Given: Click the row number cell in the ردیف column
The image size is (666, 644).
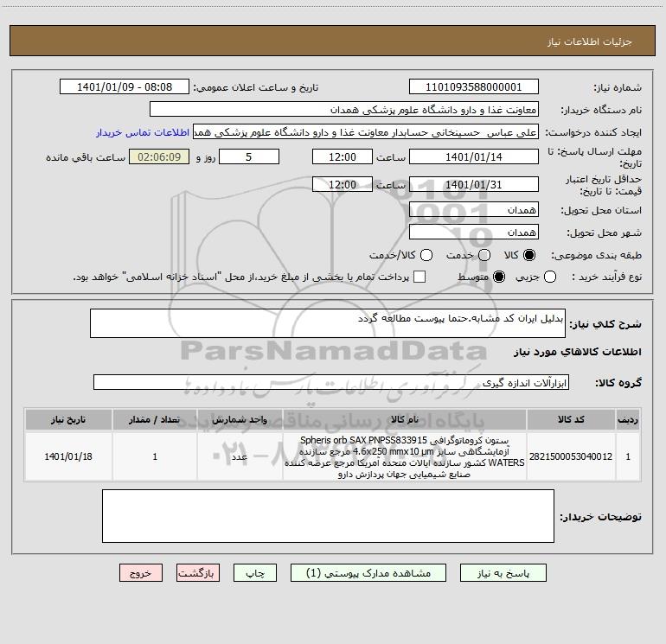Looking at the screenshot, I should (x=628, y=456).
